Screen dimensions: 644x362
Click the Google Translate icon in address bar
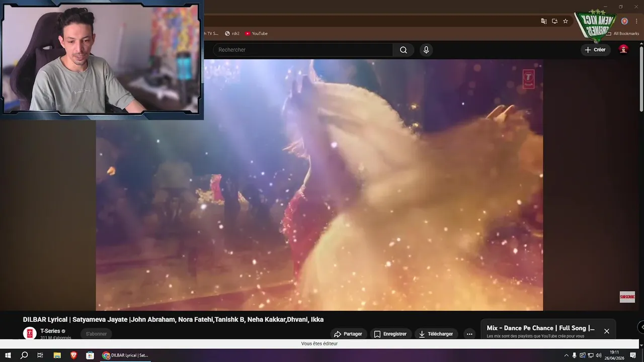(x=544, y=21)
